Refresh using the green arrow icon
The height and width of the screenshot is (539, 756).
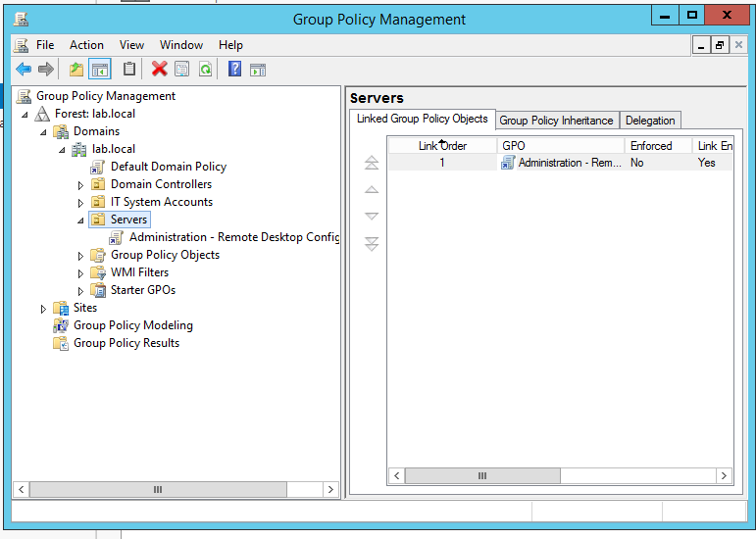coord(205,70)
